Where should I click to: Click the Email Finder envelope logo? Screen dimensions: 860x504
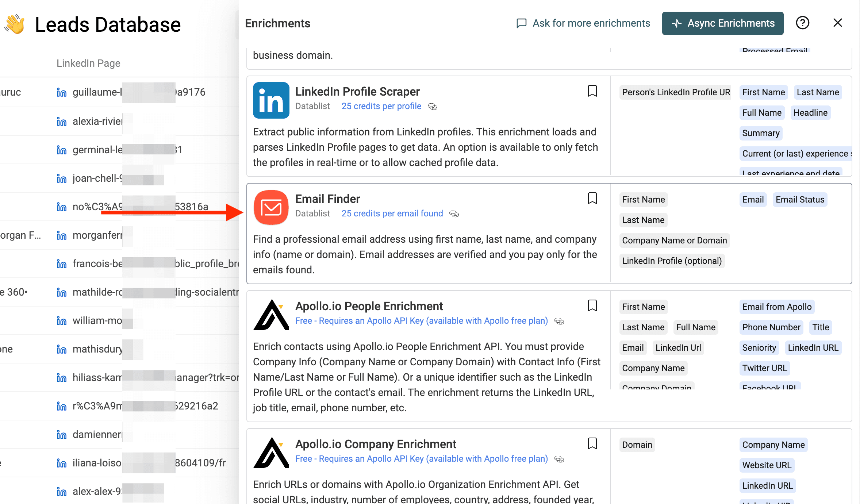(x=271, y=208)
